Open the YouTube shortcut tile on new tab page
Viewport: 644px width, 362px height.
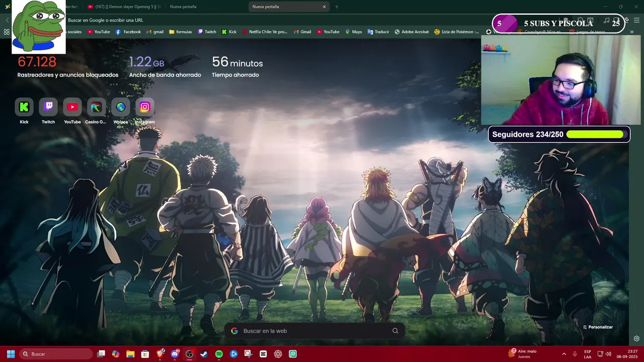click(72, 107)
